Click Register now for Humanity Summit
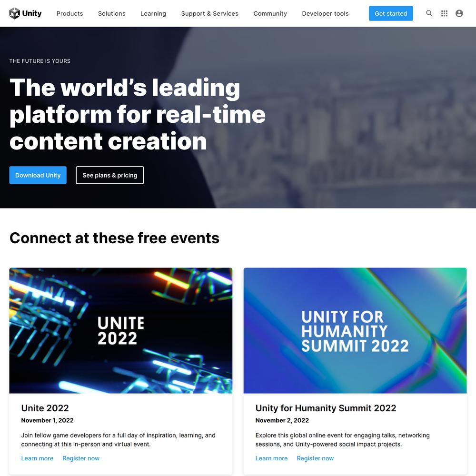 (x=315, y=458)
